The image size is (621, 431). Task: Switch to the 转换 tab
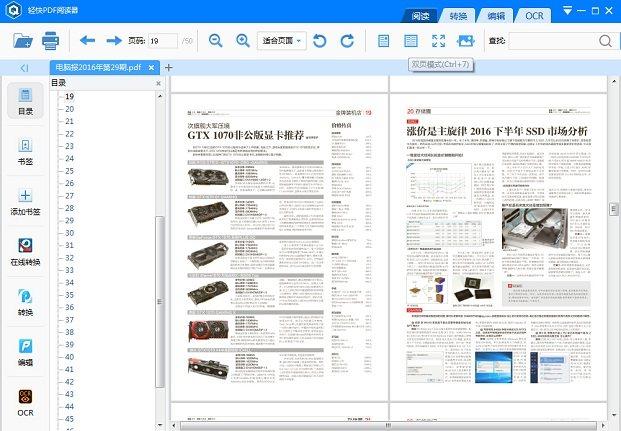[458, 15]
